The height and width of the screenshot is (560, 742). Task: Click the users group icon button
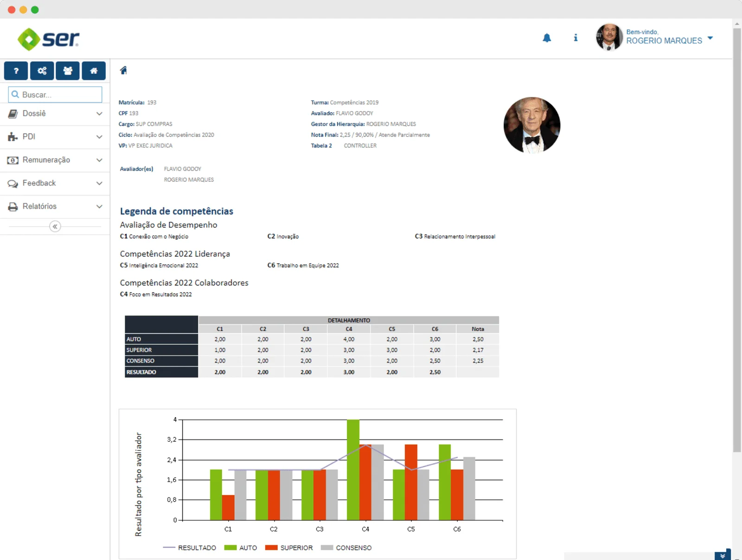[x=68, y=71]
